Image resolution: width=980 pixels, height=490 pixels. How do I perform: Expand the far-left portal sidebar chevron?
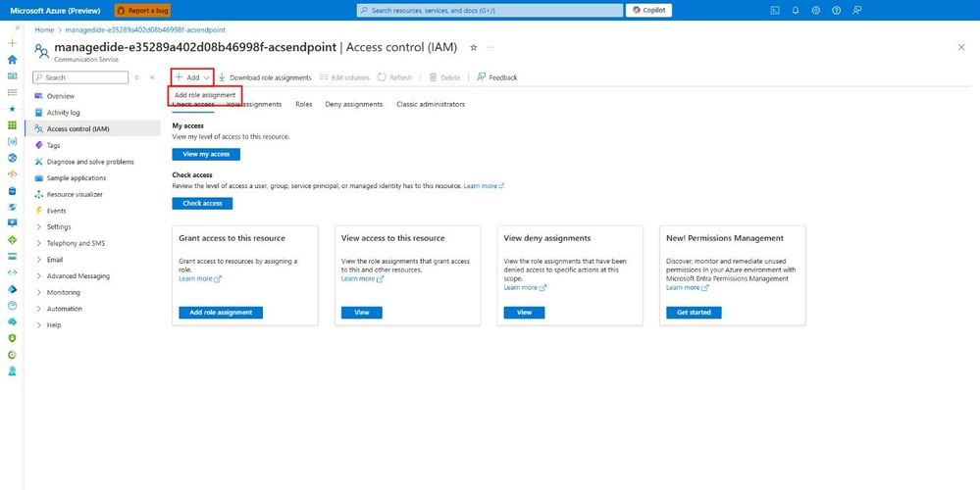pyautogui.click(x=17, y=27)
